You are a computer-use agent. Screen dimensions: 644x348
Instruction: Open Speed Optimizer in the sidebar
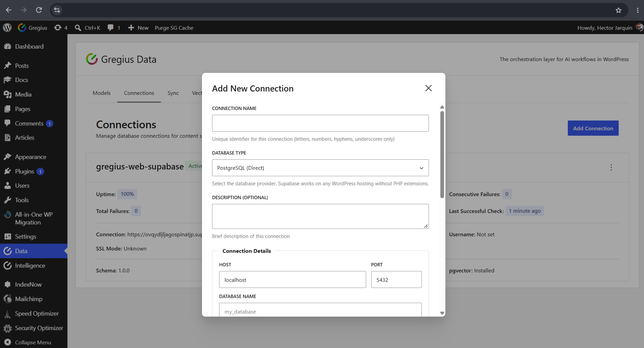click(34, 314)
